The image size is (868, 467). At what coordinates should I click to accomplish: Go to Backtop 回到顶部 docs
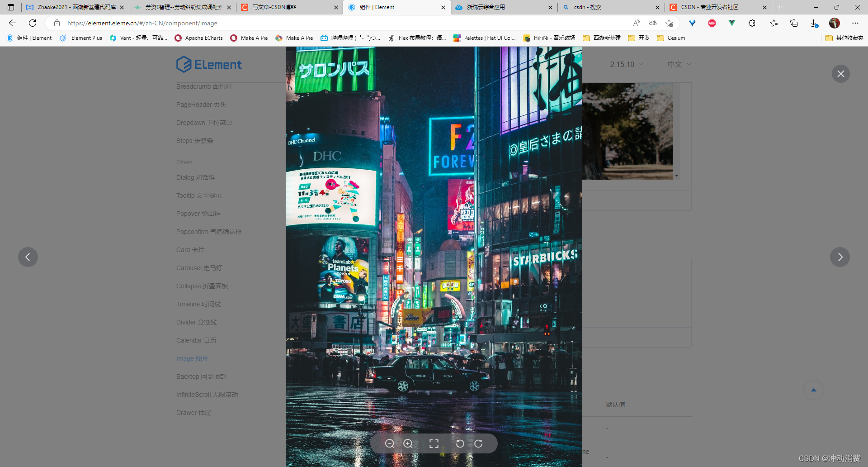(201, 376)
